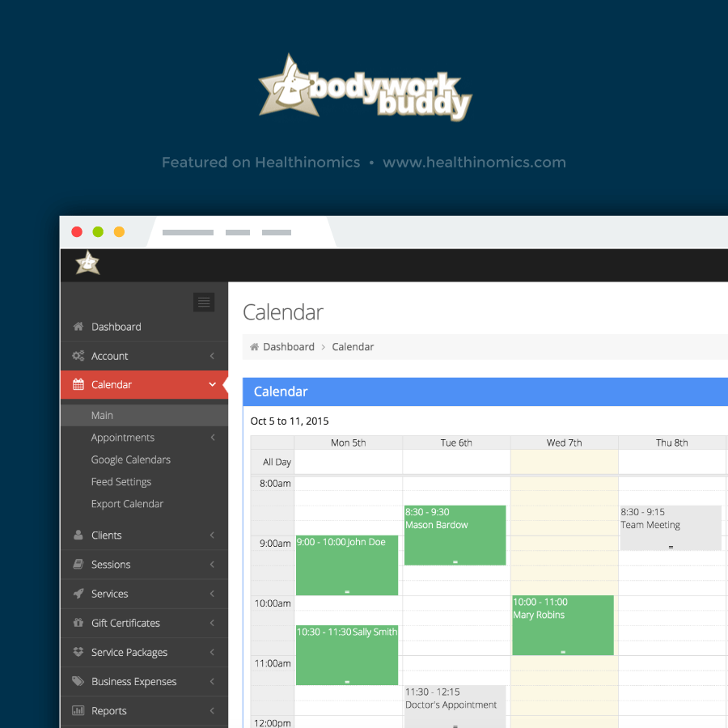Click the Services icon in the sidebar
The height and width of the screenshot is (728, 728).
coord(78,594)
